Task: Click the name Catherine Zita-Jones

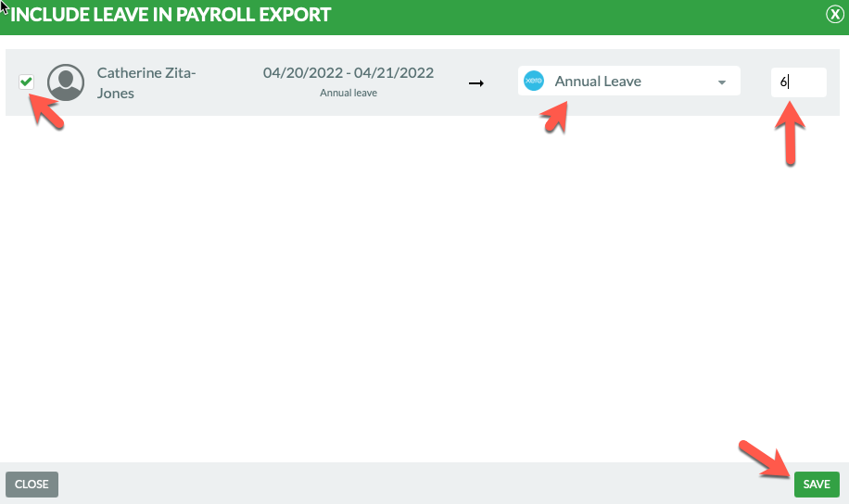Action: [146, 82]
